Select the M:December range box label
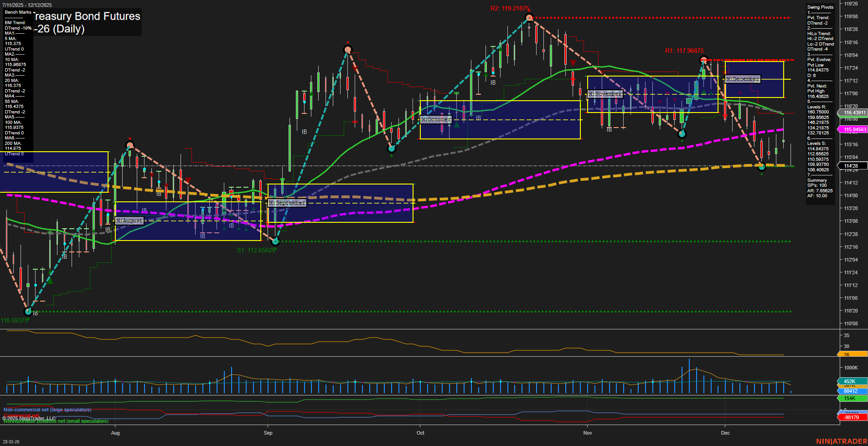 (744, 79)
